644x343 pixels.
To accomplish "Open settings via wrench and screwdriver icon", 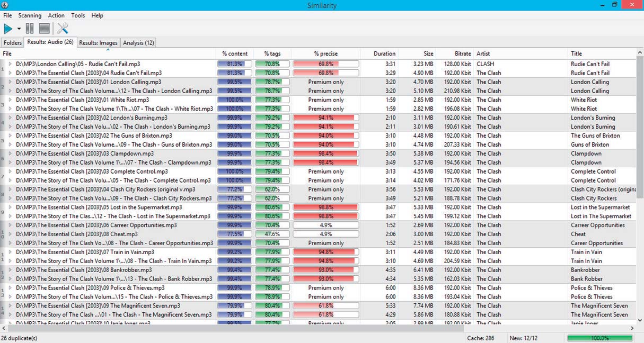I will click(x=63, y=29).
